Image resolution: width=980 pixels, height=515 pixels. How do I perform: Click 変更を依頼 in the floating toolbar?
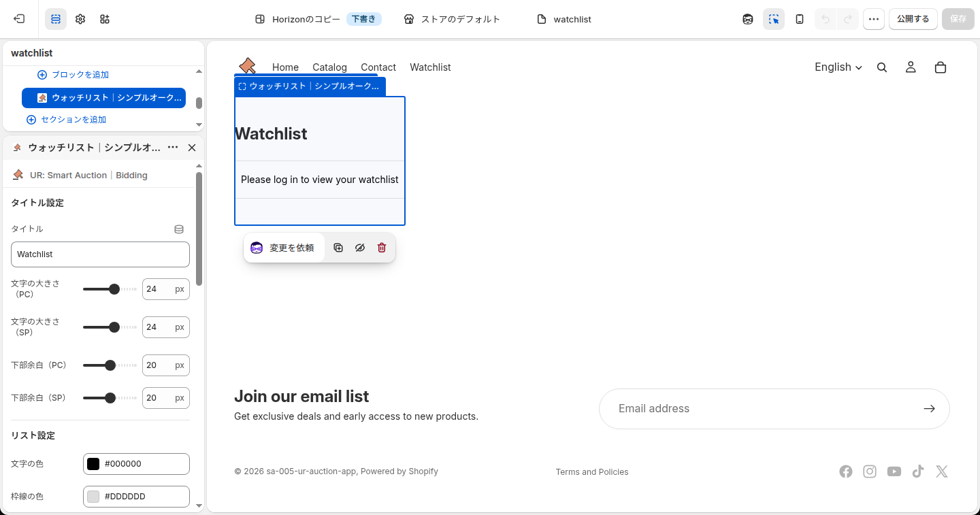[284, 248]
